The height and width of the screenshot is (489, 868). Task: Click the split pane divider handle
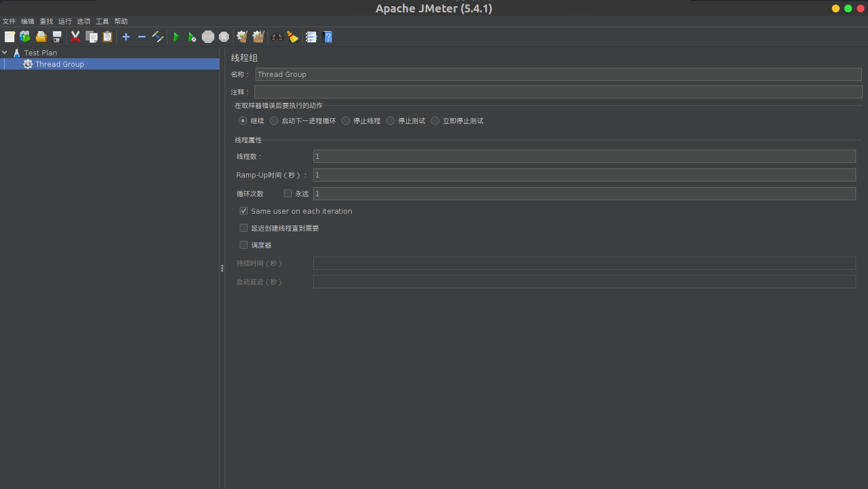tap(222, 268)
